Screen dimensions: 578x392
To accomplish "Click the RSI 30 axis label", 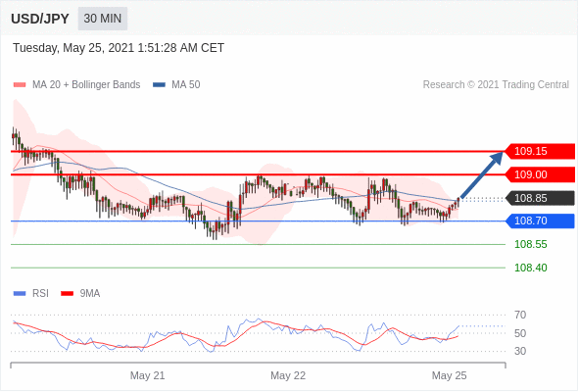I will coord(520,351).
